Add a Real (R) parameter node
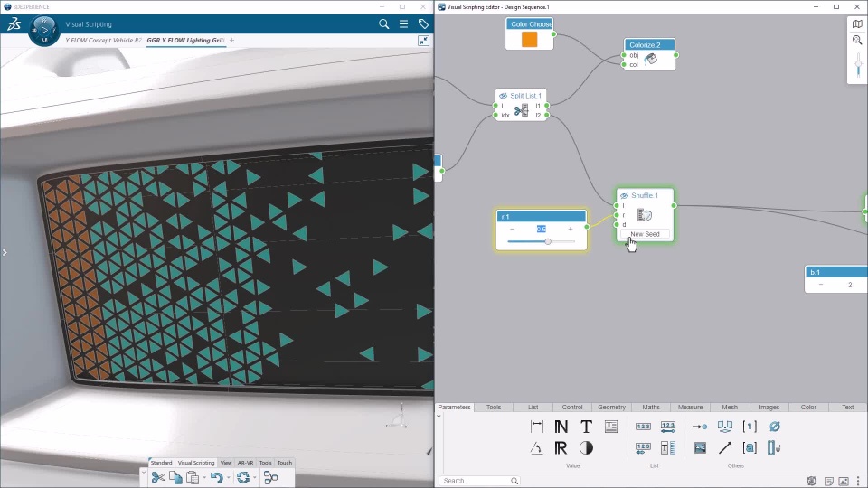Viewport: 868px width, 488px height. (x=561, y=447)
